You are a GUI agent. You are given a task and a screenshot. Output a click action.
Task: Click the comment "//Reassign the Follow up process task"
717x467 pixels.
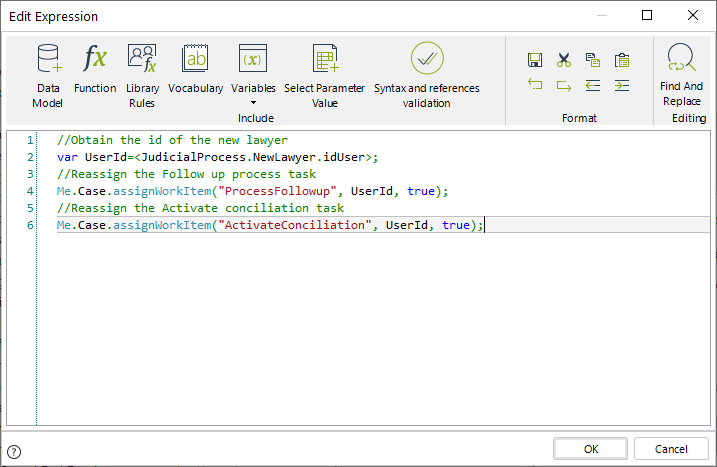pyautogui.click(x=187, y=174)
